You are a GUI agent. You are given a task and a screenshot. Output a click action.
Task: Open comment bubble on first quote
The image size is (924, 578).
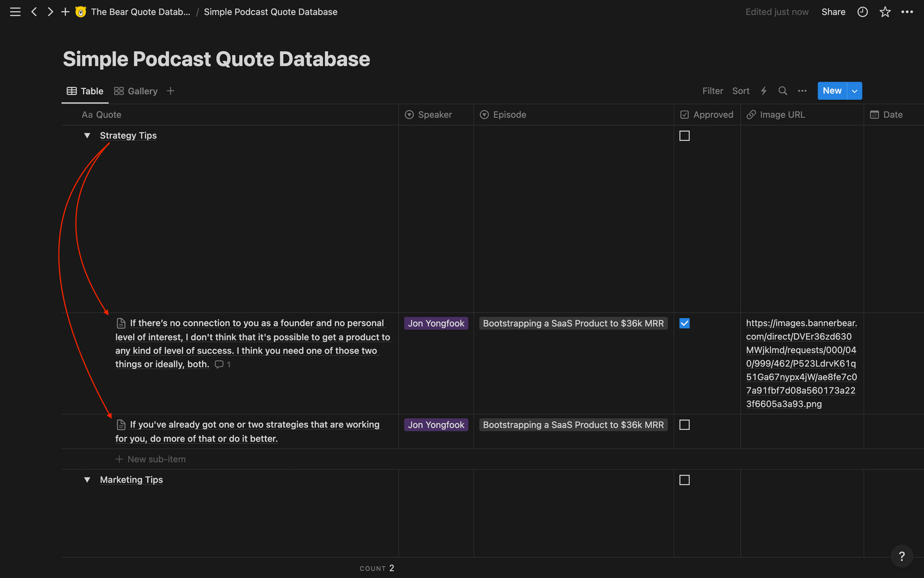(219, 364)
